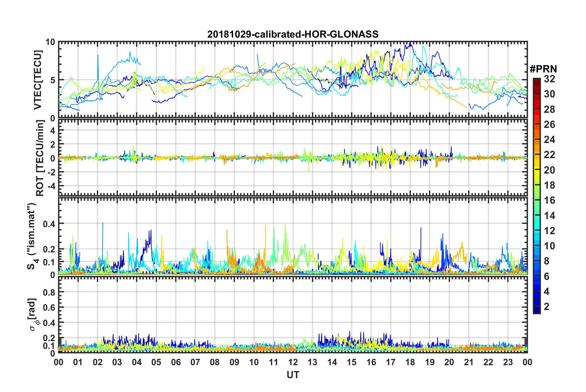
Task: Click inside the S4 plot panel
Action: pyautogui.click(x=293, y=236)
